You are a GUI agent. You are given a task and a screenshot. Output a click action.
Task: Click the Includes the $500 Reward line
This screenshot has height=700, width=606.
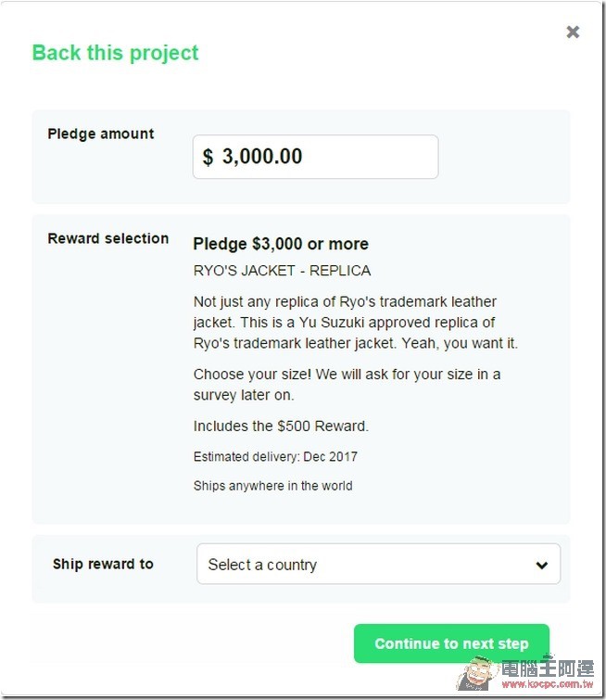click(x=281, y=426)
